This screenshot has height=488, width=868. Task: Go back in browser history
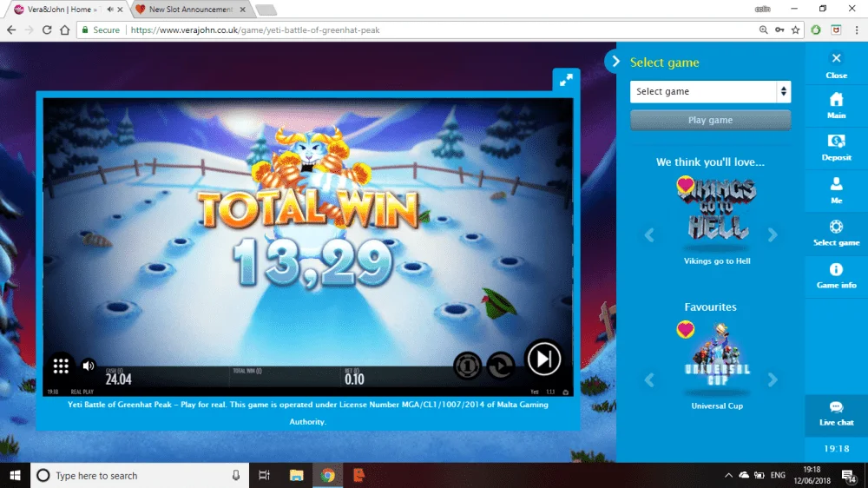11,30
